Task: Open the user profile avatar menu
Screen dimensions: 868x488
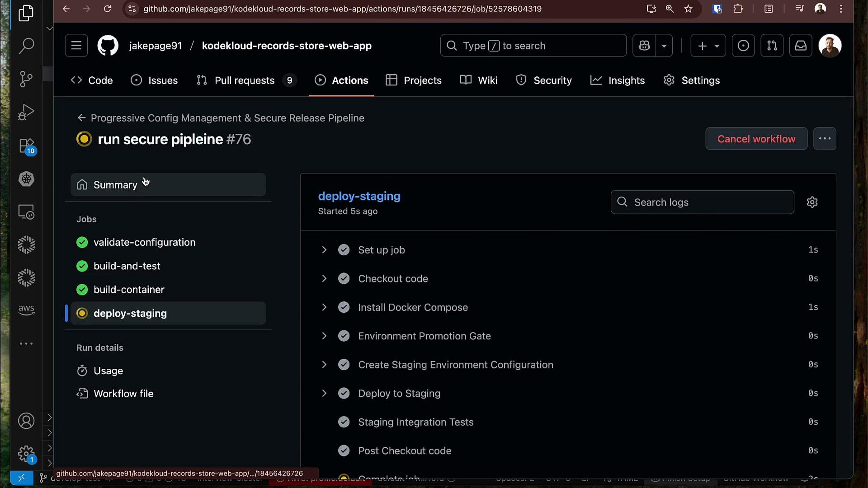Action: pos(830,46)
